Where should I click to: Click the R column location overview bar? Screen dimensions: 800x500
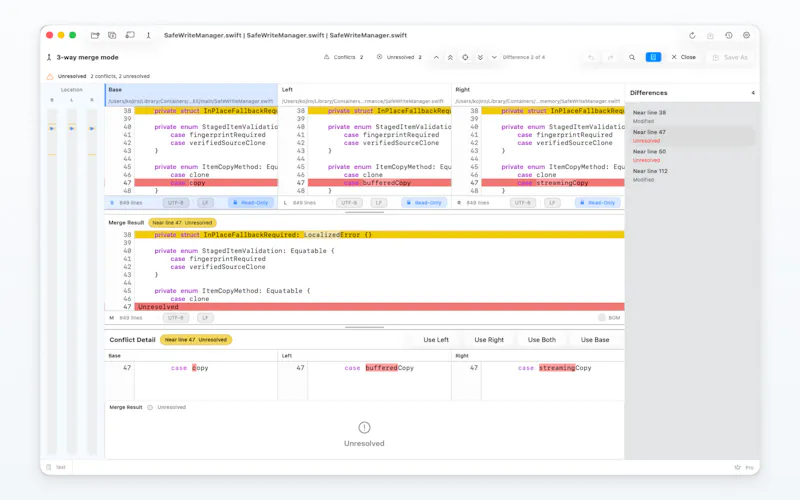[x=92, y=281]
